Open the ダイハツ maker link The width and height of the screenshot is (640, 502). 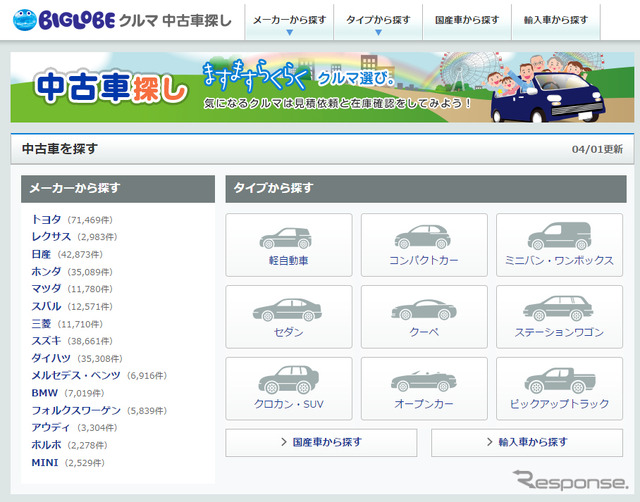tap(51, 358)
